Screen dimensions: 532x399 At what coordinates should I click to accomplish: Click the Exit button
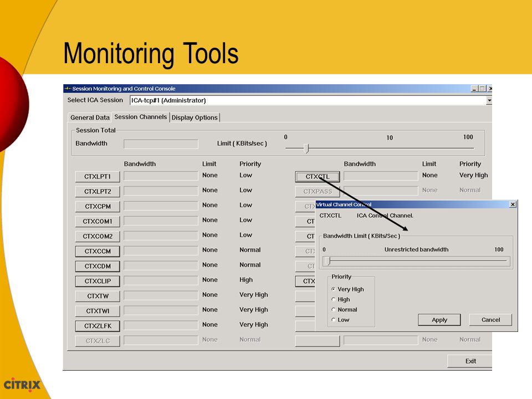(470, 361)
